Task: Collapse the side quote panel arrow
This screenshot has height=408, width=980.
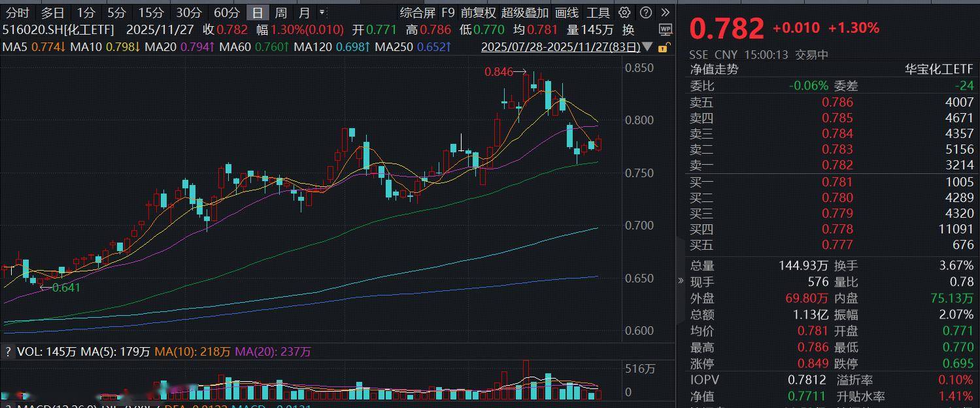Action: tap(681, 280)
